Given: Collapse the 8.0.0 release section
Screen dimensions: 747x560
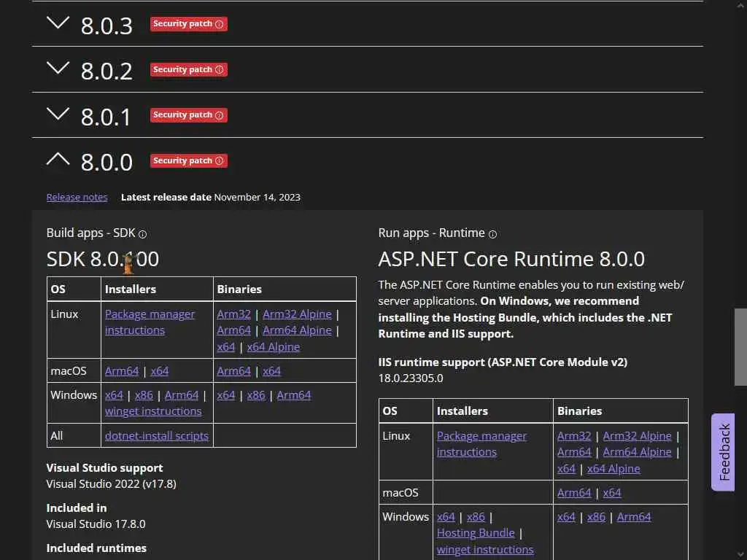Looking at the screenshot, I should pos(58,159).
